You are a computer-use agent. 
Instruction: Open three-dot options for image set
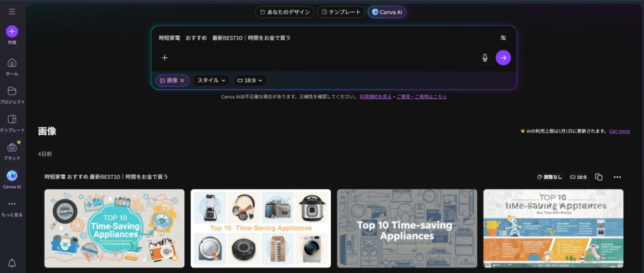click(x=617, y=177)
